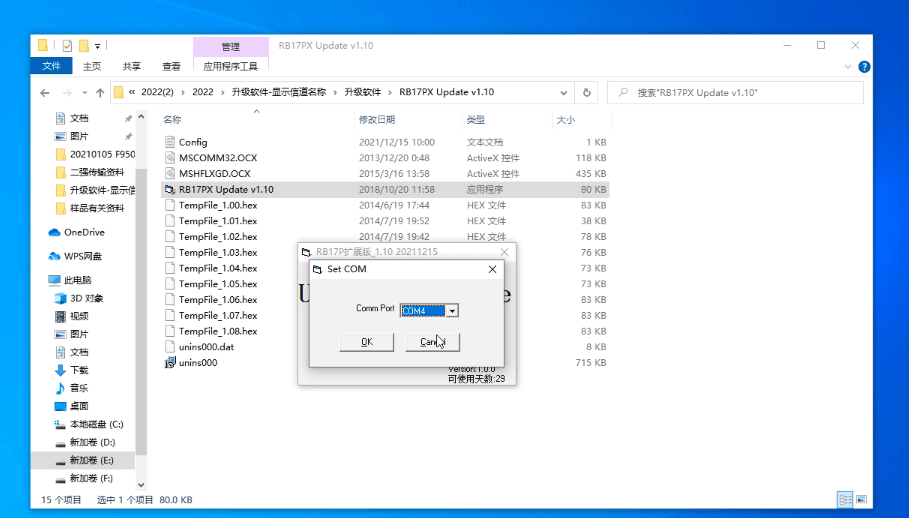Switch to the 查看 ribbon tab
The width and height of the screenshot is (909, 518).
(171, 66)
